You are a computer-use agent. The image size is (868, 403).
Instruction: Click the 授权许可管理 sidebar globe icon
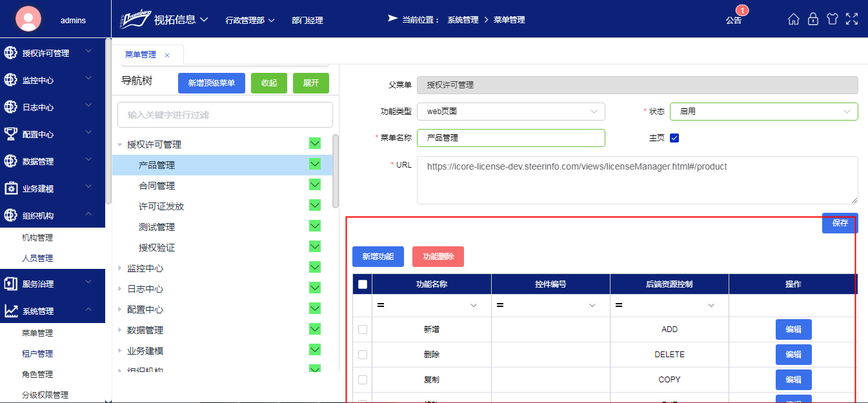(x=11, y=53)
